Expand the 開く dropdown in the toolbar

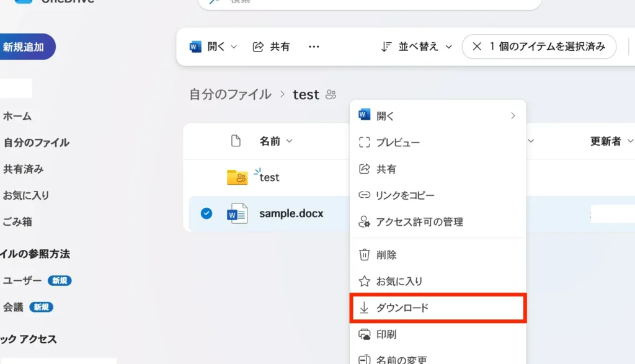[234, 47]
